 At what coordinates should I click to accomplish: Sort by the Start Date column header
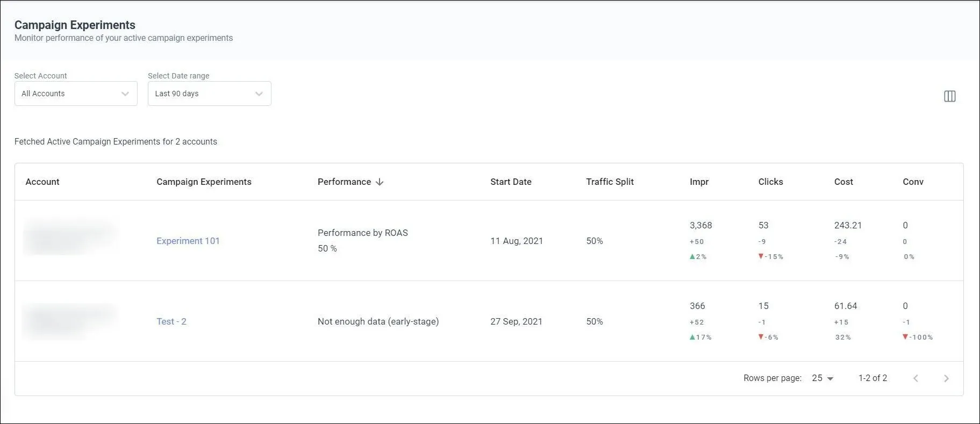[x=511, y=182]
